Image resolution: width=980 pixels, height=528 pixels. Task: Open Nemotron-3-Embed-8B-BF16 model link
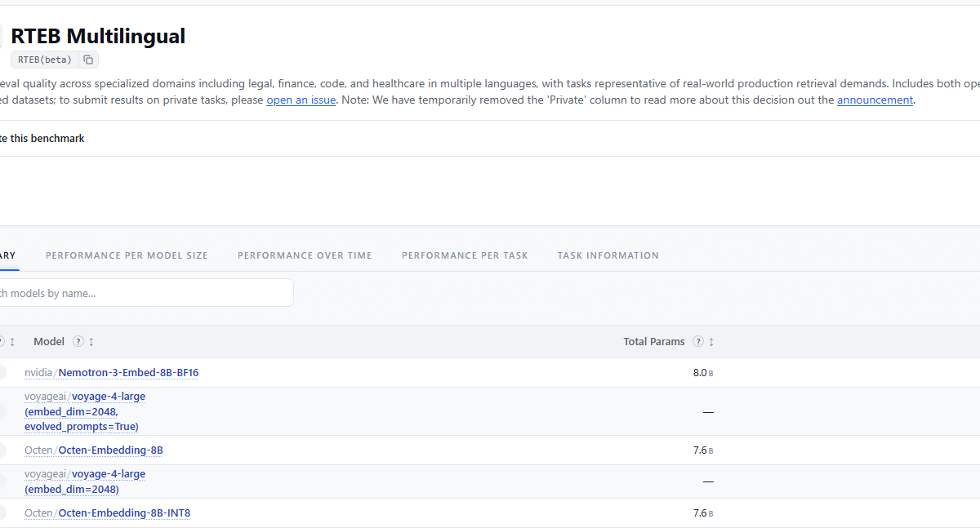(x=128, y=372)
